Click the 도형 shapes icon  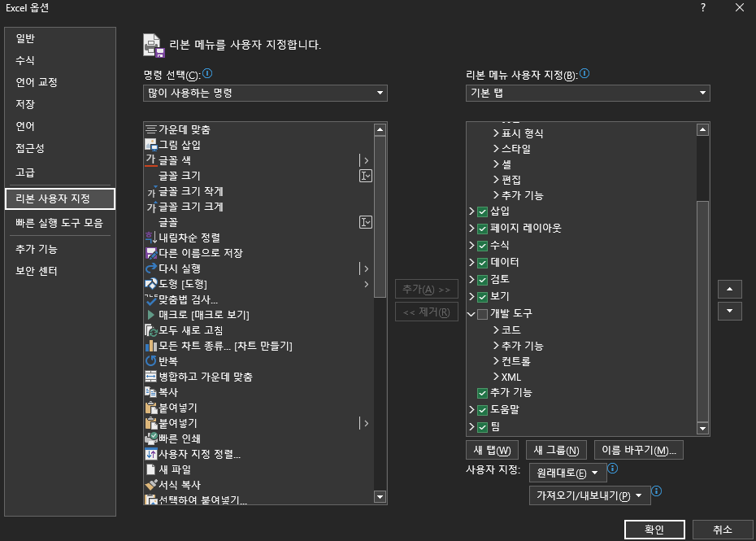pyautogui.click(x=151, y=284)
